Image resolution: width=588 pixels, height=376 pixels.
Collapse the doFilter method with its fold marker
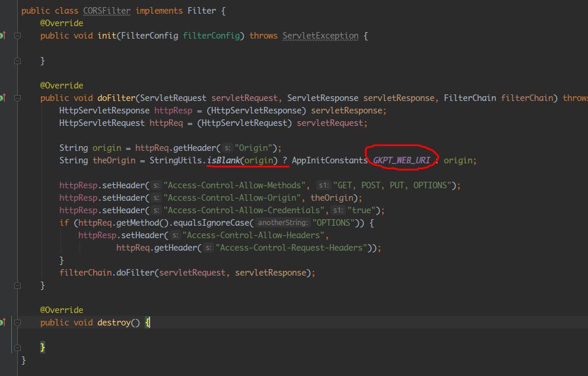(17, 98)
